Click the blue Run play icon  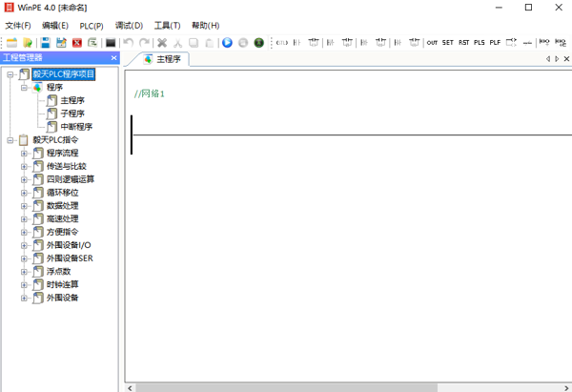227,43
